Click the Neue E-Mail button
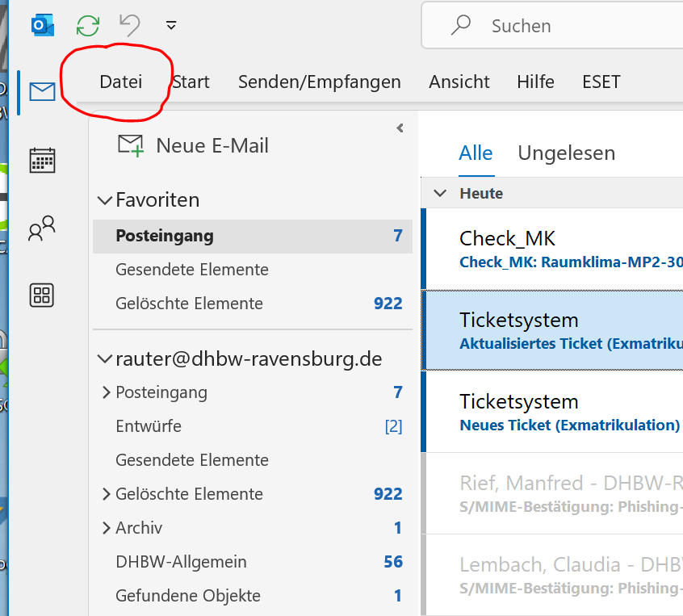Image resolution: width=683 pixels, height=616 pixels. (x=194, y=145)
